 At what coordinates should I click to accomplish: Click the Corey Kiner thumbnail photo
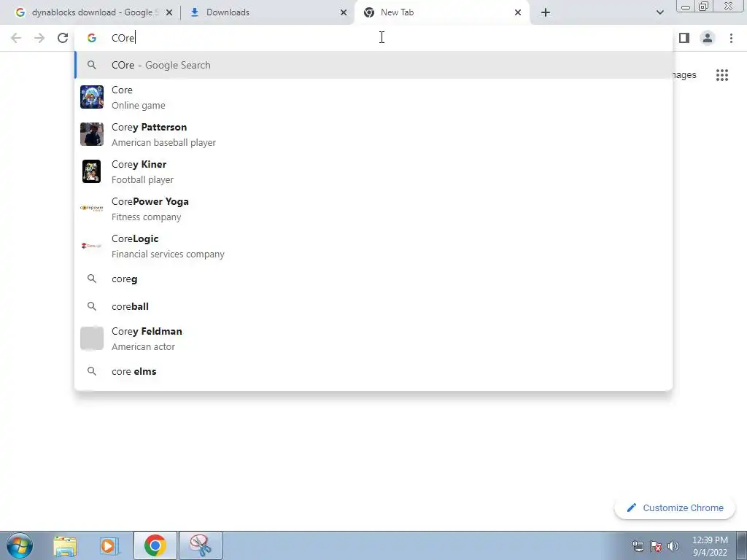[x=91, y=171]
